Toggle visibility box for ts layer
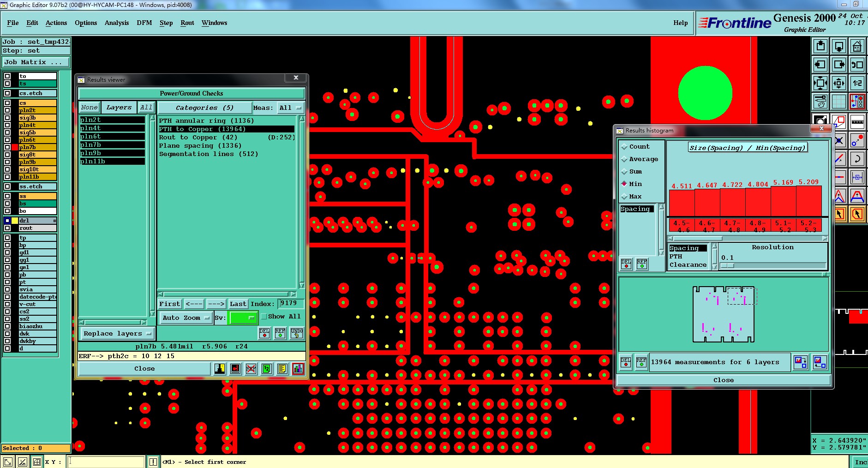Image resolution: width=868 pixels, height=468 pixels. point(7,84)
